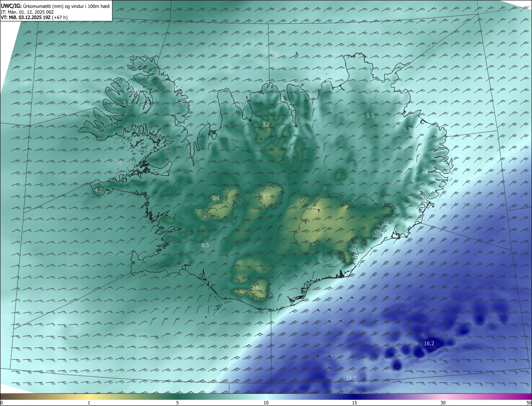Screen dimensions: 532x406
Task: Click the 5.5 value label in the northeast
Action: 370,116
